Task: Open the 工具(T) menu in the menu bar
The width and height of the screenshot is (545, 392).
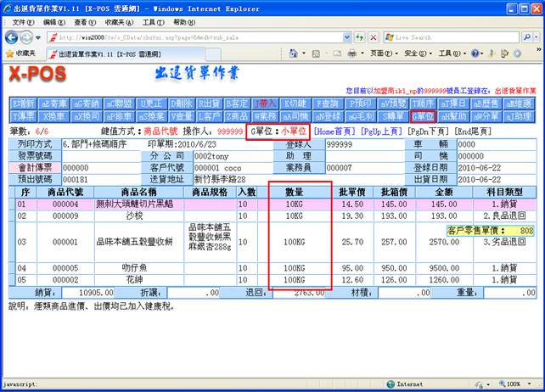Action: click(x=153, y=21)
